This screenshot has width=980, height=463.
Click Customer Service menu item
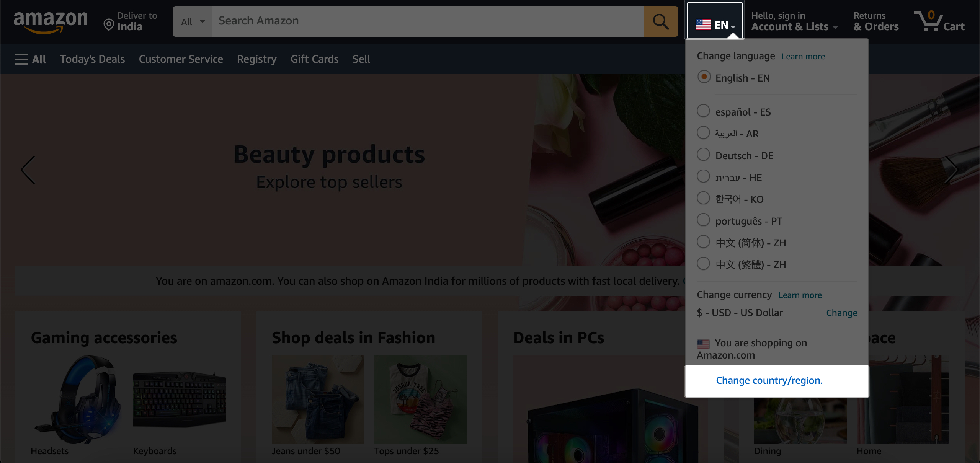181,59
